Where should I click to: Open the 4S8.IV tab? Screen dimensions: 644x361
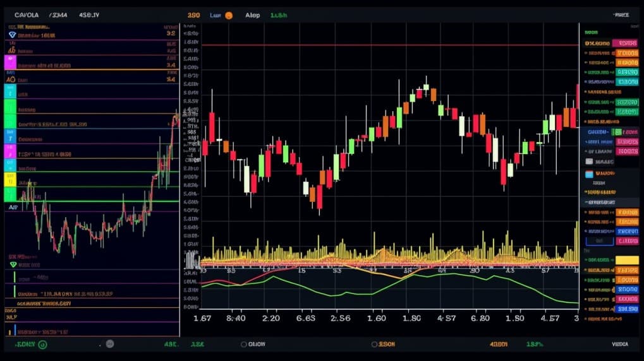pos(89,15)
